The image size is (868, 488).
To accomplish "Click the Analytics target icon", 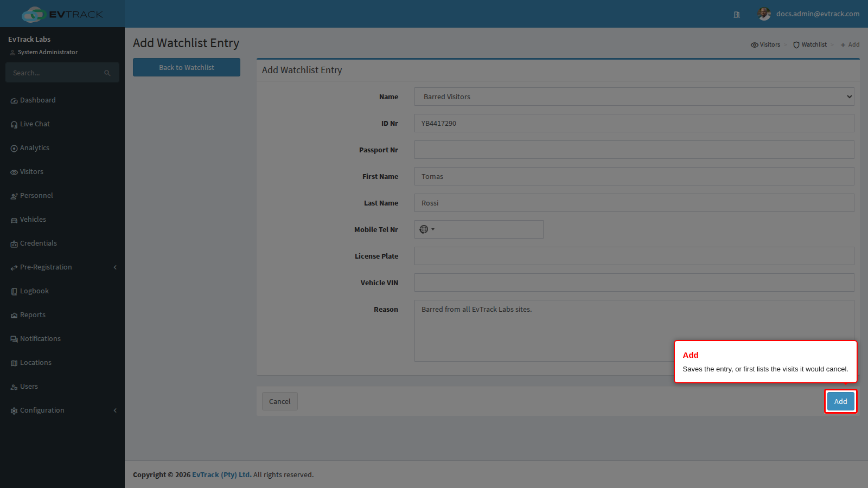I will pyautogui.click(x=14, y=149).
